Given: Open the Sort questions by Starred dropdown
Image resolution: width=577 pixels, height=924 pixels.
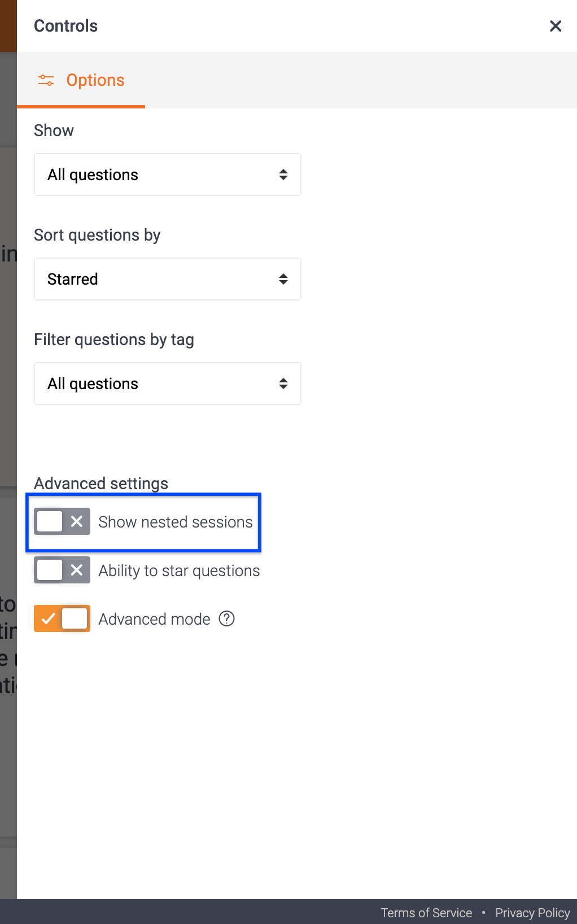Looking at the screenshot, I should [168, 279].
